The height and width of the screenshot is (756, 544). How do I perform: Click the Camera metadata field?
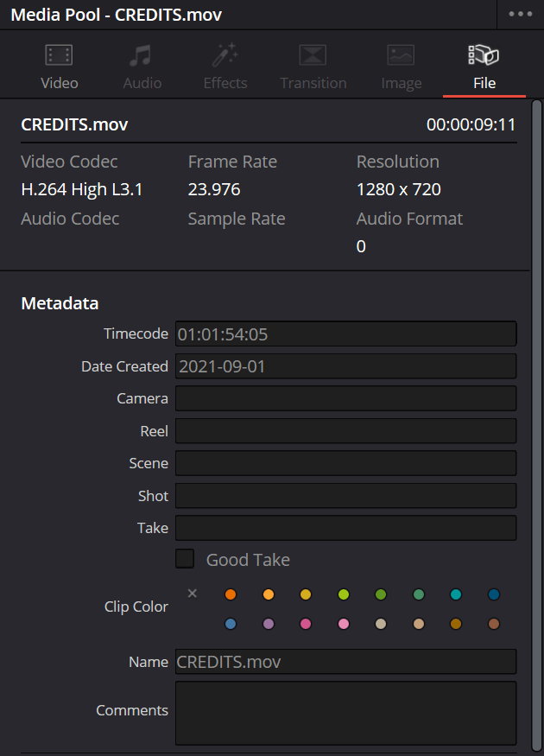coord(345,398)
